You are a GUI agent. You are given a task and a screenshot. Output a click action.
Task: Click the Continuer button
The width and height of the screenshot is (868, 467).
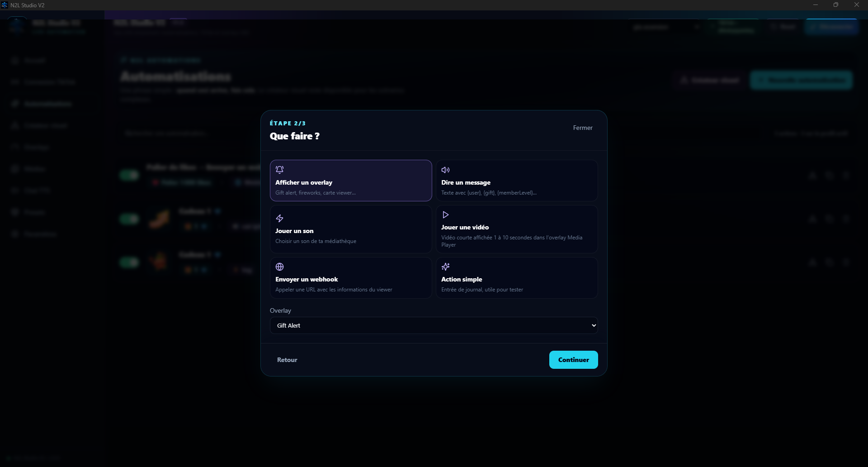[x=573, y=360]
